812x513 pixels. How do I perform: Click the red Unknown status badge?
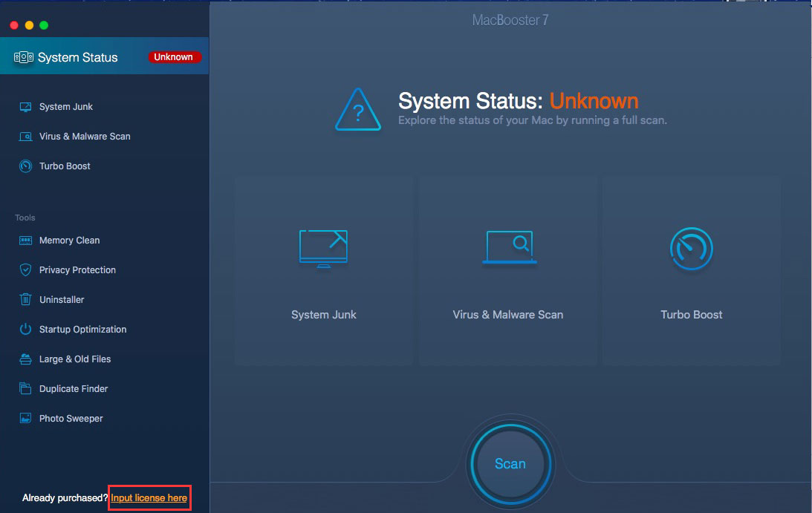pyautogui.click(x=174, y=57)
